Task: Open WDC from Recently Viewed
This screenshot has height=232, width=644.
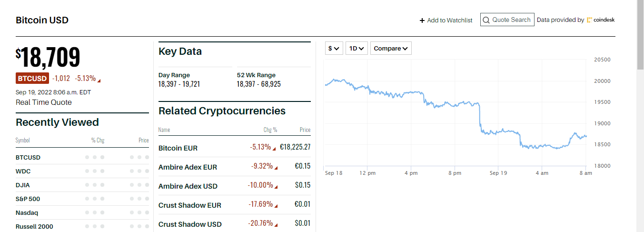Action: [x=23, y=171]
